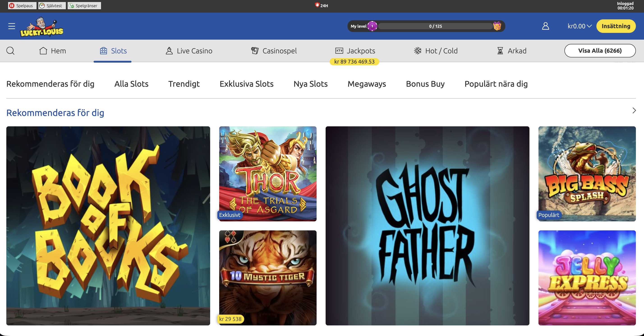This screenshot has height=336, width=644.
Task: Open the Book of Books game
Action: pyautogui.click(x=108, y=226)
